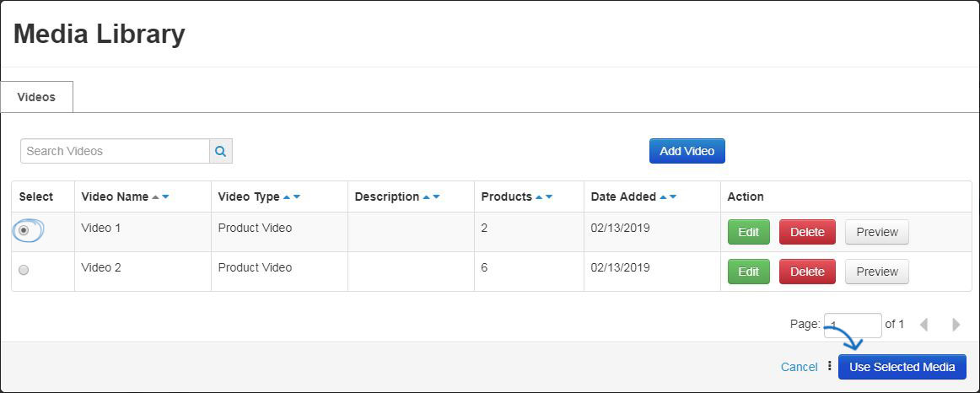Click the Add Video button
The width and height of the screenshot is (980, 393).
tap(687, 151)
